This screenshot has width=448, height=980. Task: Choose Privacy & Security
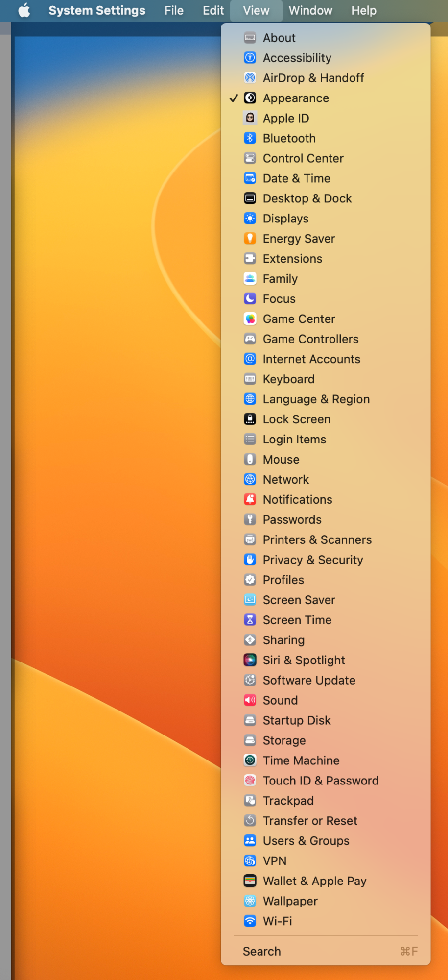point(326,560)
